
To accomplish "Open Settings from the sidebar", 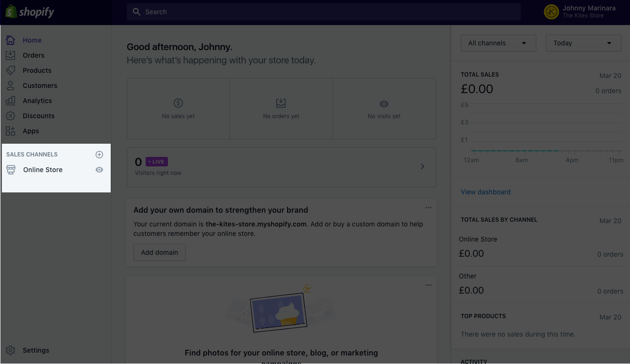I will pos(35,350).
